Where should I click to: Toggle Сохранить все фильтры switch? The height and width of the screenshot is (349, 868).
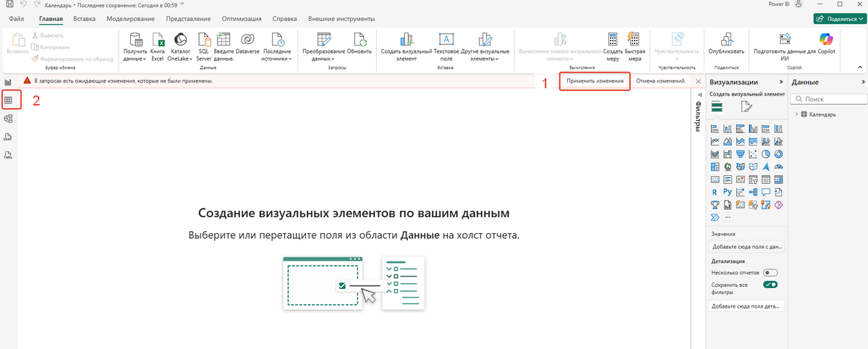770,285
